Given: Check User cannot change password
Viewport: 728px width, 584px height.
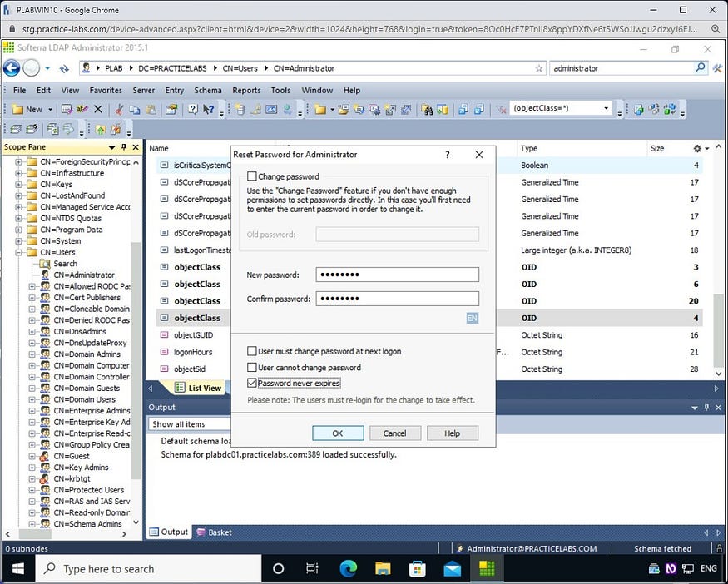Looking at the screenshot, I should pos(251,367).
